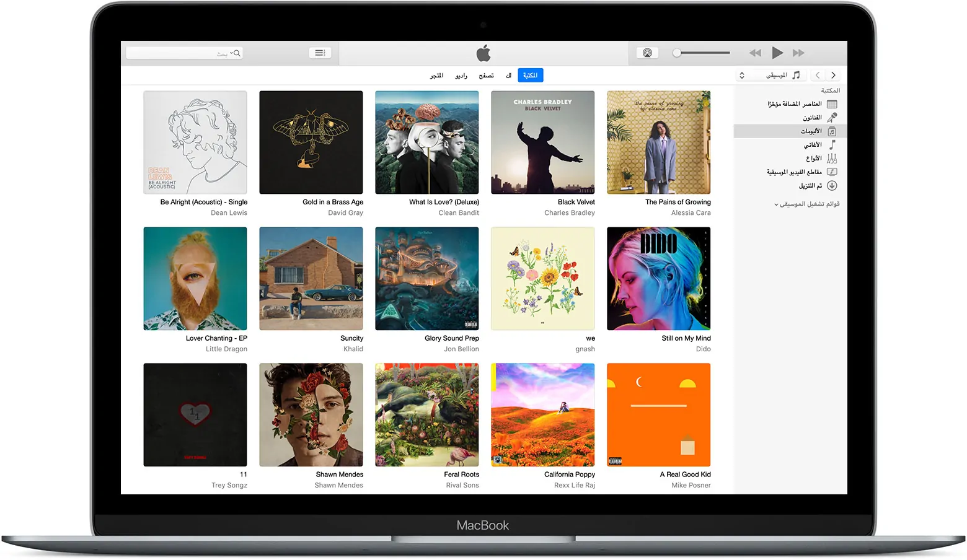Open the Suncity album cover

(311, 279)
